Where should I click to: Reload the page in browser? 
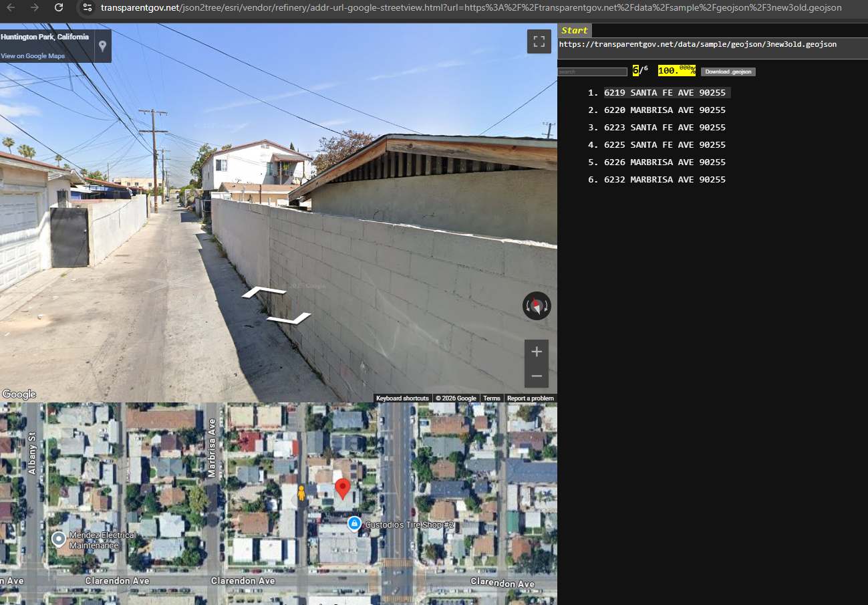[x=59, y=7]
